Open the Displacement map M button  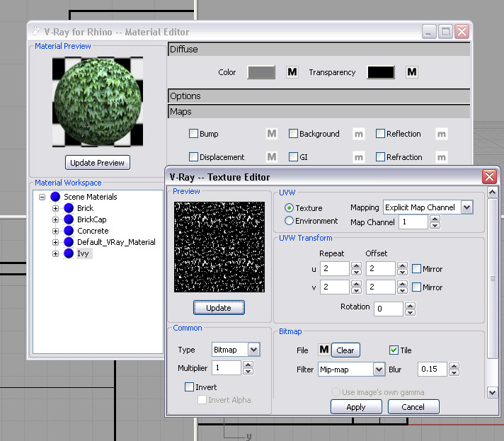pos(271,157)
